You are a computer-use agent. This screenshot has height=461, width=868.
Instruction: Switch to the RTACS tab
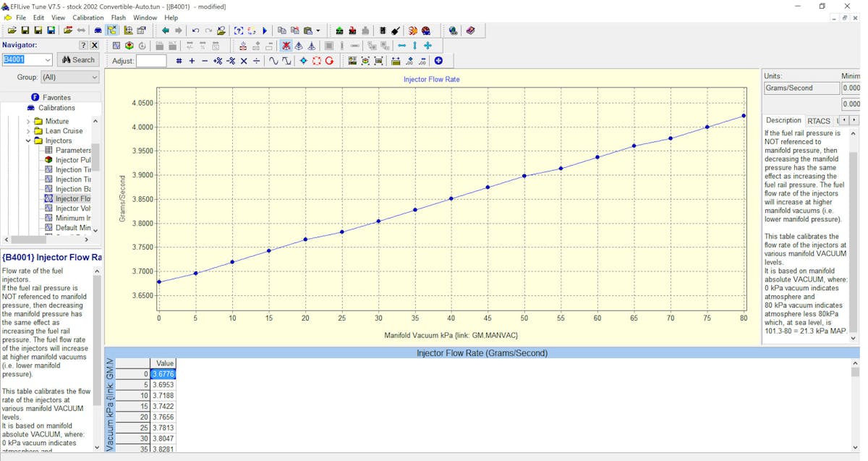click(819, 121)
